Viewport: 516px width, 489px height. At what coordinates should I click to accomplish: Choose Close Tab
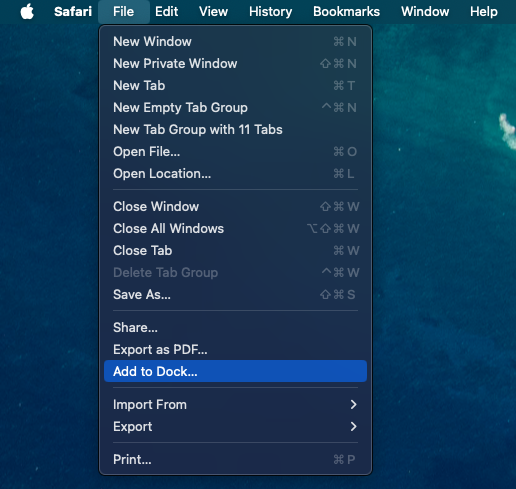click(x=235, y=250)
